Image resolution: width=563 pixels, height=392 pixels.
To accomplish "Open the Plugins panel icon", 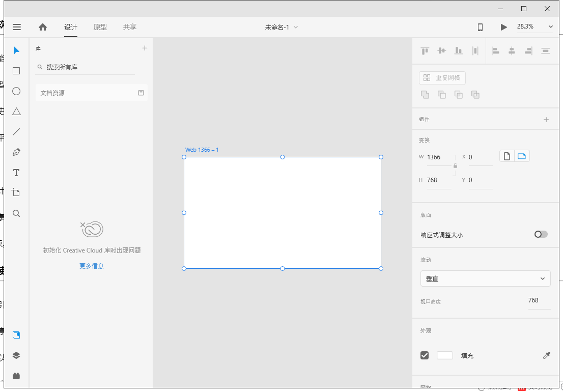I will [x=16, y=376].
